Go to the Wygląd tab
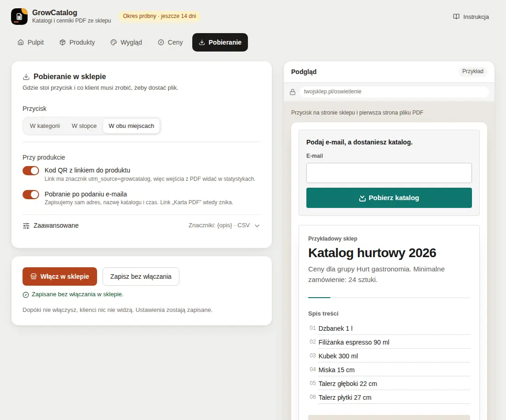The height and width of the screenshot is (420, 506). pos(126,42)
